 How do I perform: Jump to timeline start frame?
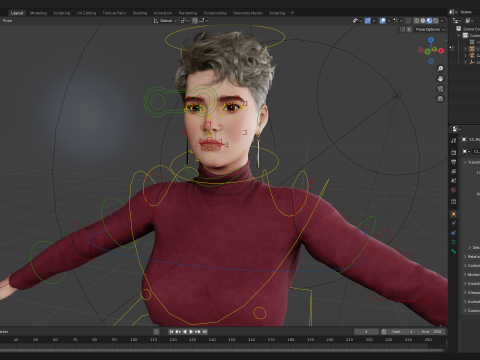coord(171,332)
